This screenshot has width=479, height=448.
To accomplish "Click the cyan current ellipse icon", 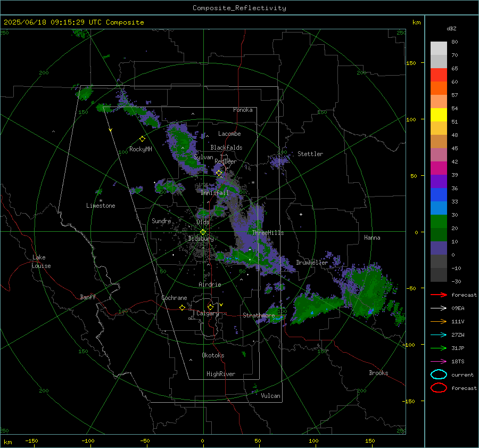I will tap(439, 374).
